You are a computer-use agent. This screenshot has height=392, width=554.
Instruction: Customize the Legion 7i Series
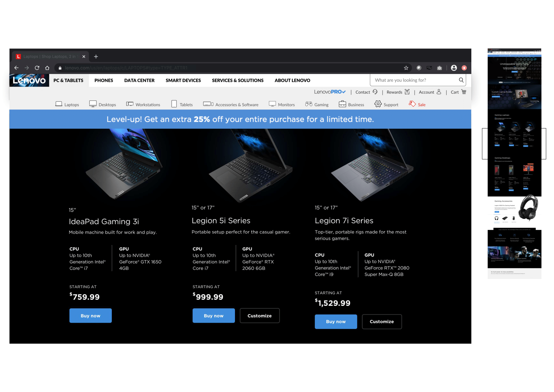[x=382, y=322]
